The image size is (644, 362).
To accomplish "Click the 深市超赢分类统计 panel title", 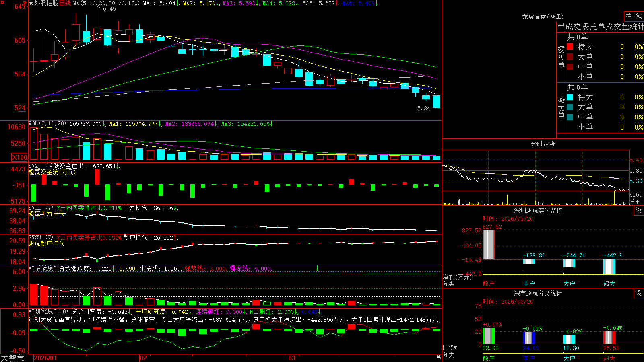I will pyautogui.click(x=538, y=293).
